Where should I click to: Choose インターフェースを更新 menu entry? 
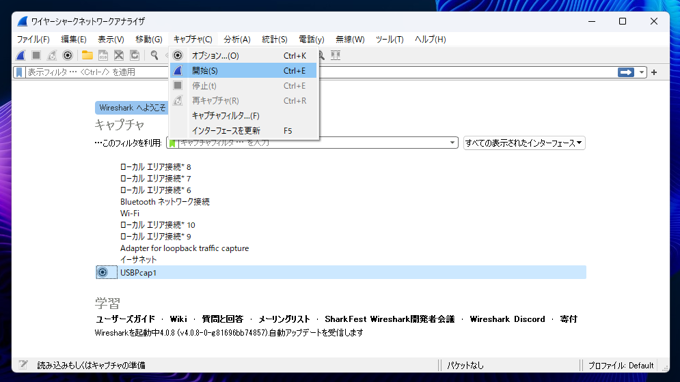244,131
